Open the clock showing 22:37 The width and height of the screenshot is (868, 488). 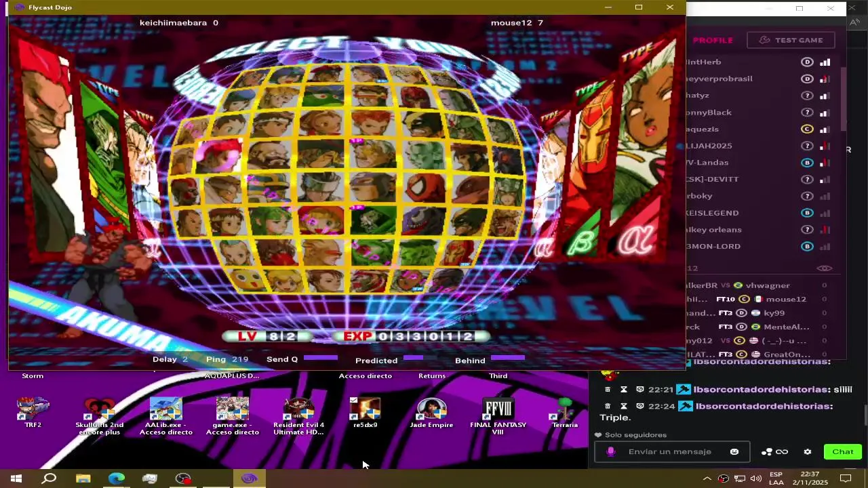point(810,479)
